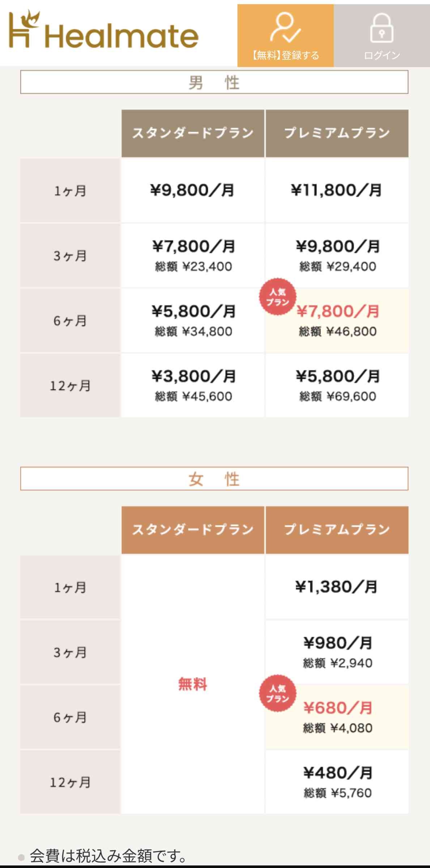Select women's ¥1,380 one-month premium plan
This screenshot has height=868, width=430.
[337, 587]
